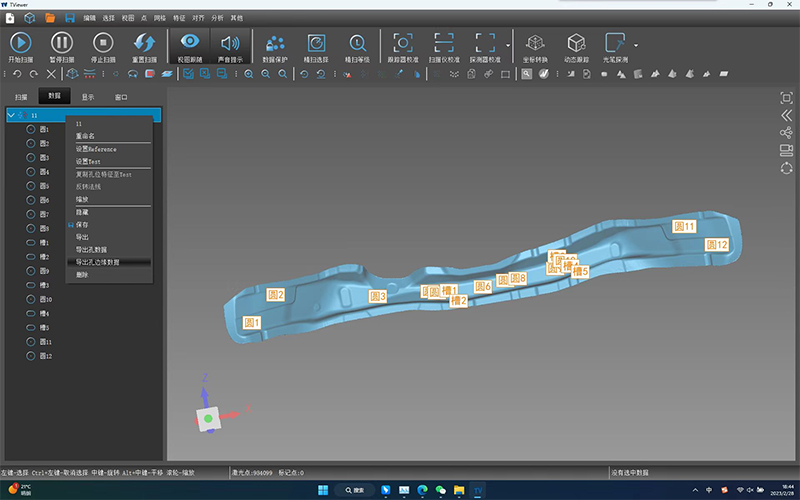Open 数据保护 data protection tool
The image size is (800, 500).
[274, 45]
